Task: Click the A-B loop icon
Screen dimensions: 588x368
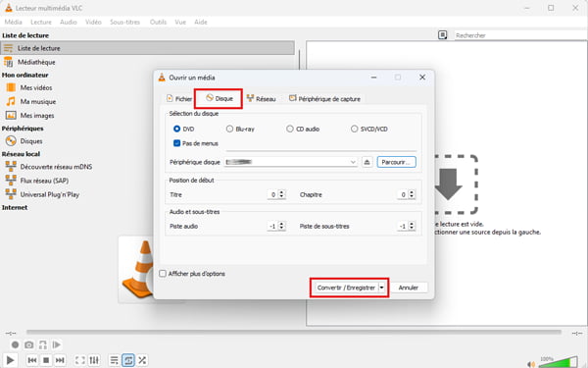Action: click(x=43, y=344)
